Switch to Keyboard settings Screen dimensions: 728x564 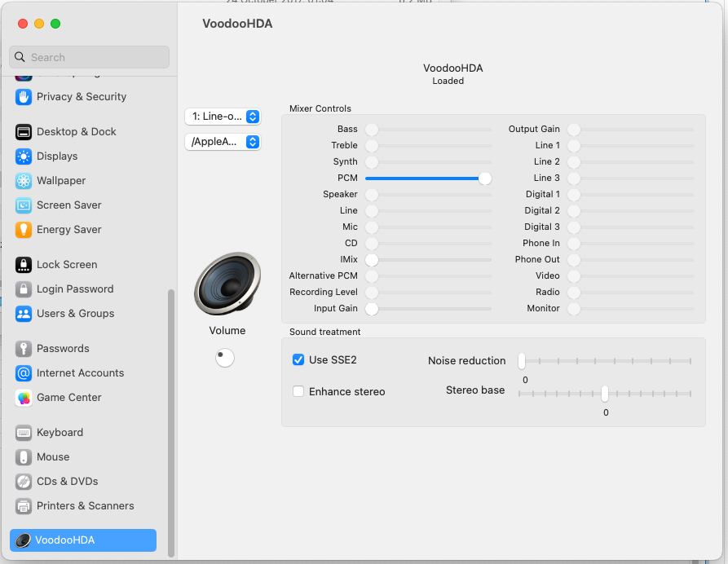point(83,433)
